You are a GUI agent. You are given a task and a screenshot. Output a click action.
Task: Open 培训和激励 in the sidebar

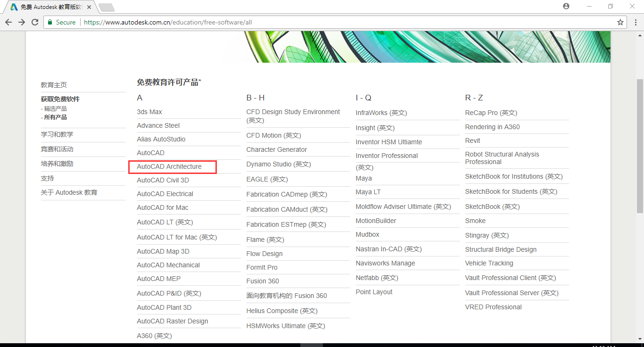point(57,164)
